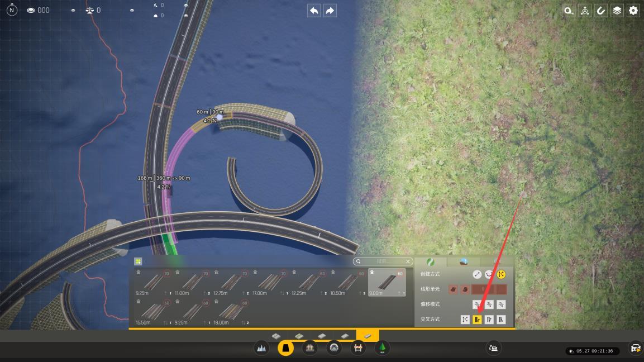Select the straight line creation mode

click(x=477, y=274)
